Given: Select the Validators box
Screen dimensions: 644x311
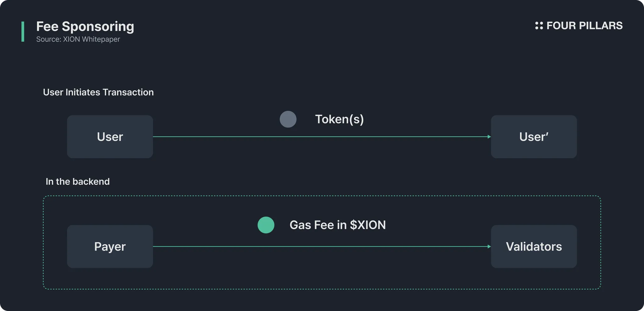Looking at the screenshot, I should tap(534, 246).
